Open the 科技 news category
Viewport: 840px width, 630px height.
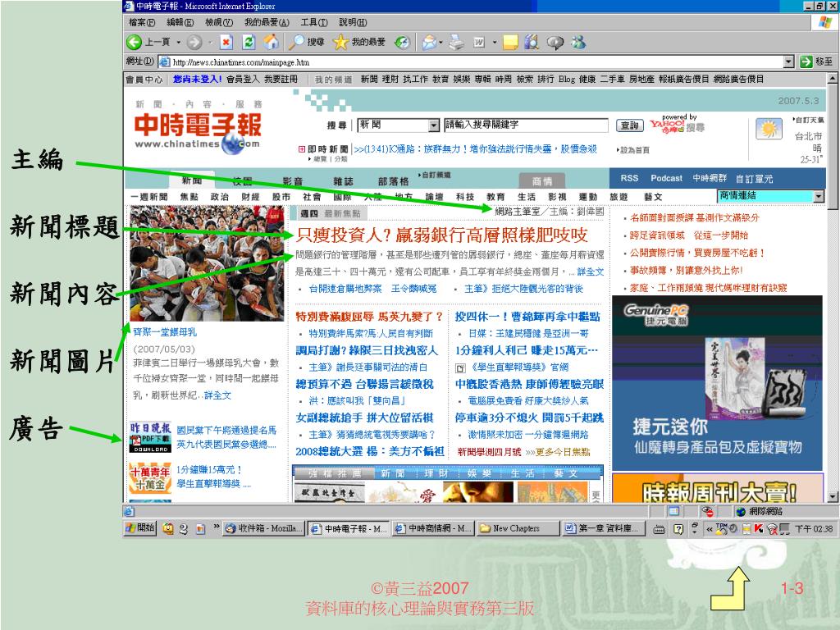click(465, 197)
